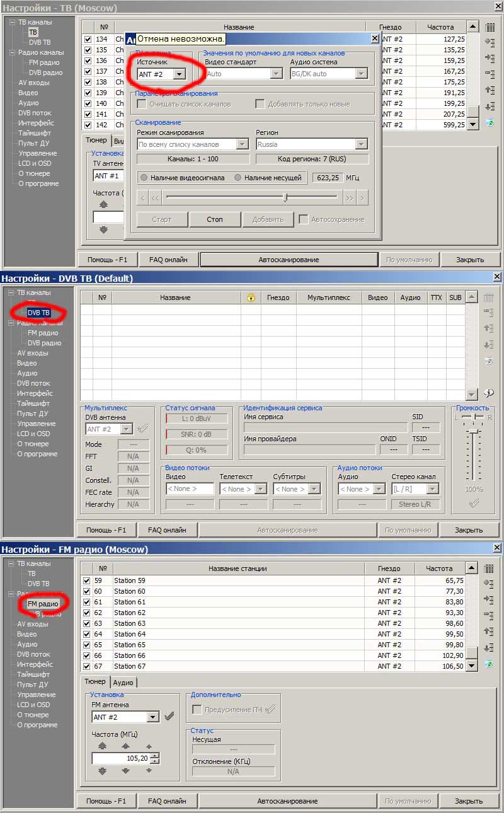Click the 105,20 frequency input field

(x=121, y=758)
